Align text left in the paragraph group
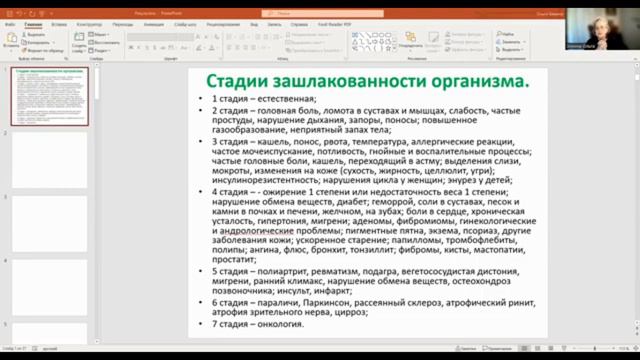Viewport: 640px width, 360px height. (229, 48)
